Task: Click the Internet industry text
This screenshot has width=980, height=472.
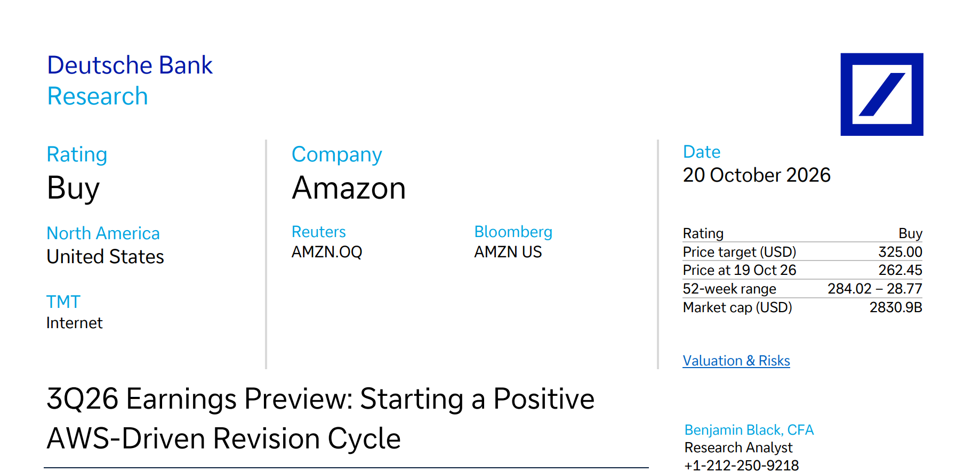Action: pyautogui.click(x=75, y=323)
